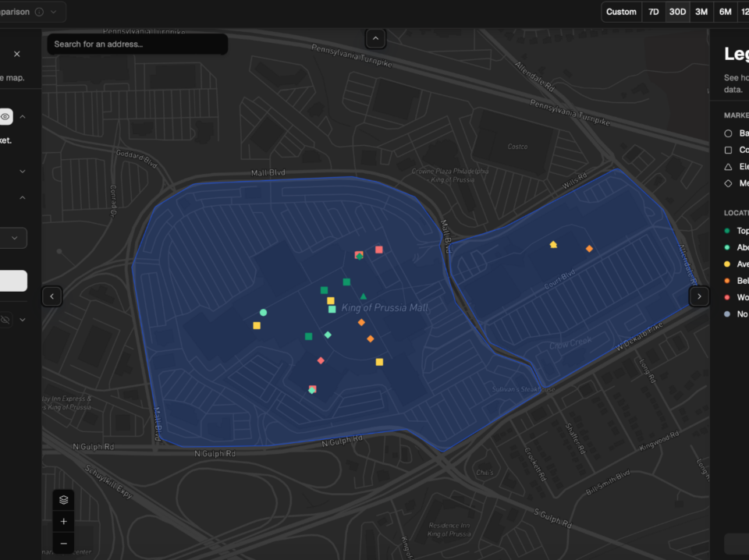Screen dimensions: 749x560
Task: Click the diamond marker shape in the legend
Action: (728, 183)
